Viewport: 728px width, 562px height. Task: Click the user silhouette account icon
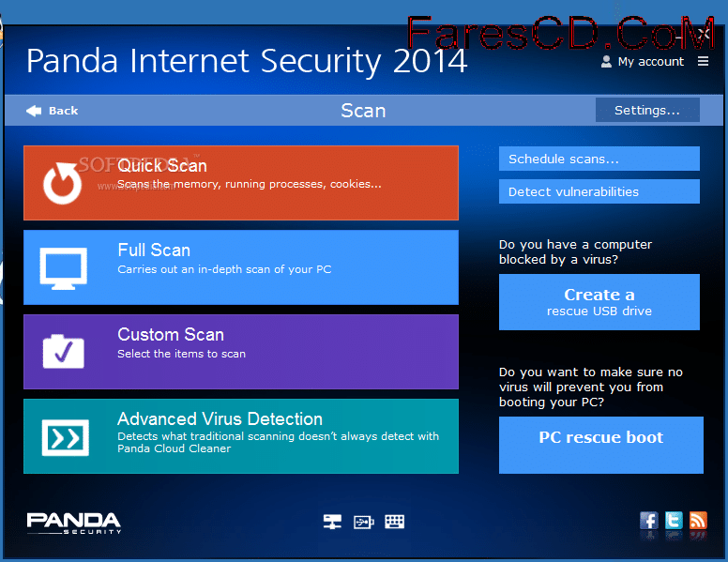click(606, 62)
